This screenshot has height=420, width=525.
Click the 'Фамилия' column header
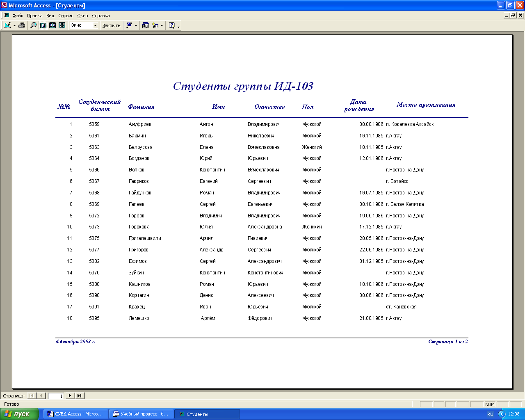(x=141, y=107)
